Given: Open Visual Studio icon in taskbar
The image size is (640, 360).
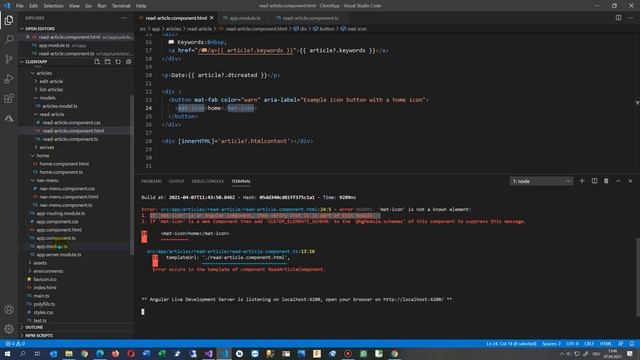Looking at the screenshot, I should coord(209,353).
